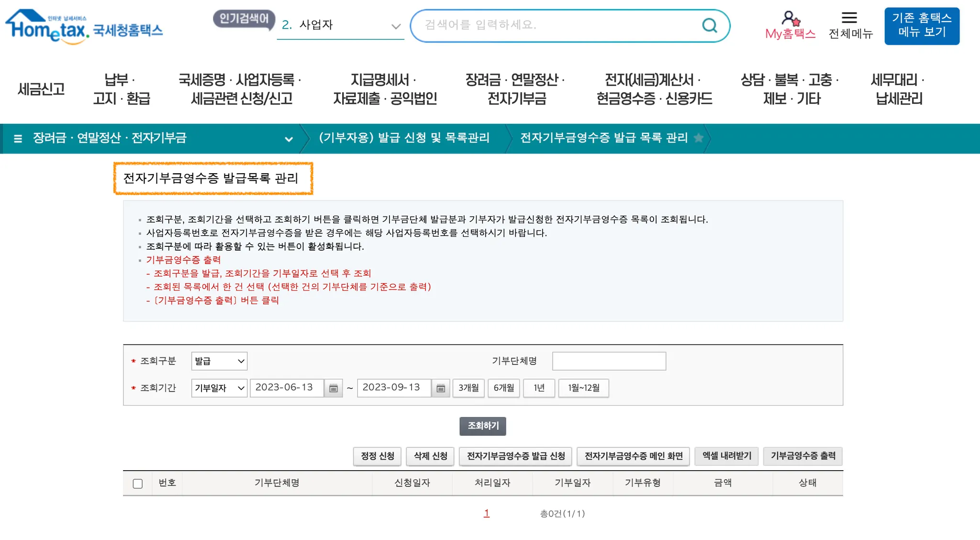Open start date calendar picker icon

[334, 388]
